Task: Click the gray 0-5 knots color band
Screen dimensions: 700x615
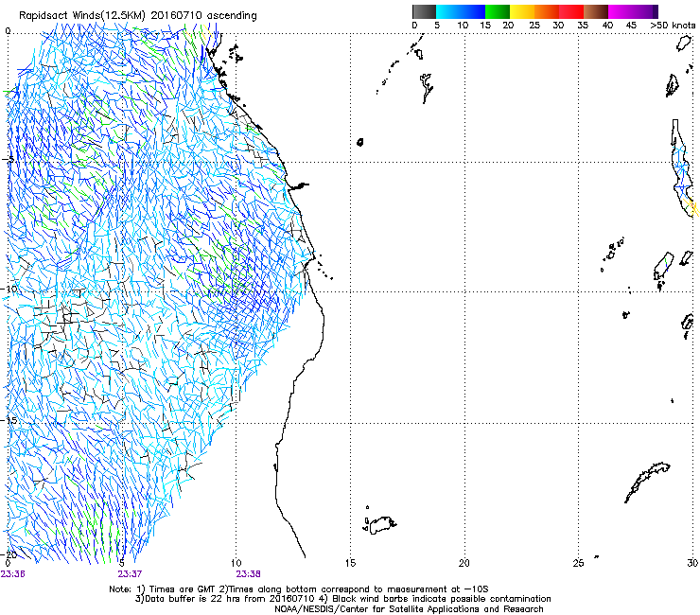Action: pos(424,11)
